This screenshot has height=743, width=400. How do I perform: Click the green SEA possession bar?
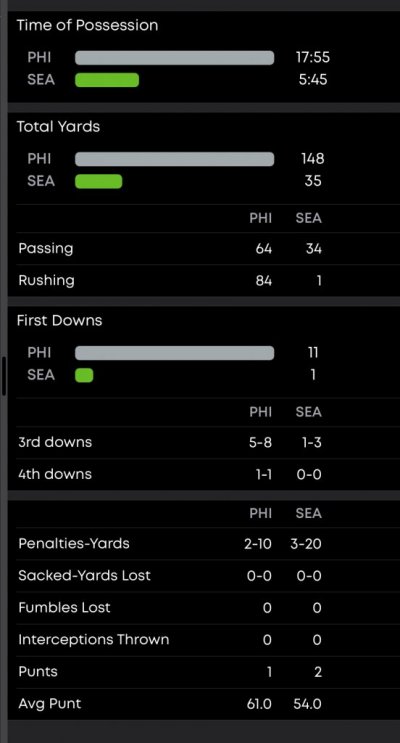coord(107,80)
